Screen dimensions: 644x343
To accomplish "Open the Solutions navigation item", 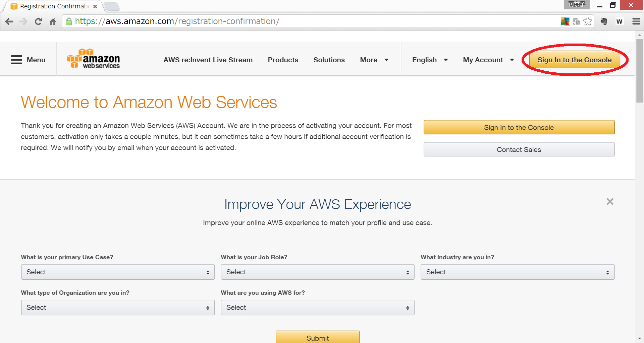I will (x=329, y=60).
